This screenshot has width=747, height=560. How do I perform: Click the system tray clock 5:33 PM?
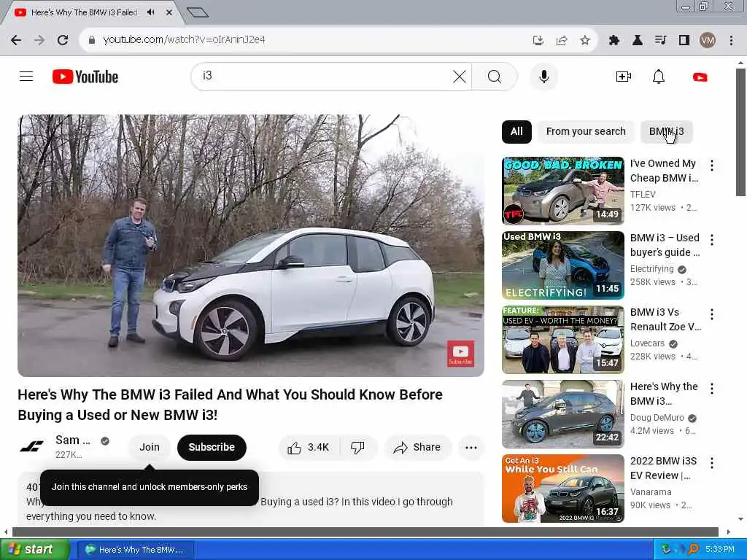point(720,550)
